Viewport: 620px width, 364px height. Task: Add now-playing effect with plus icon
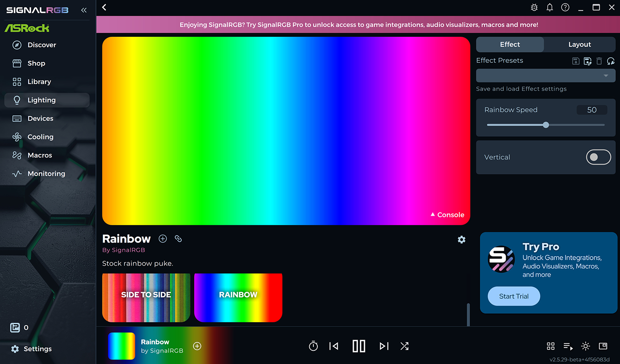(197, 346)
